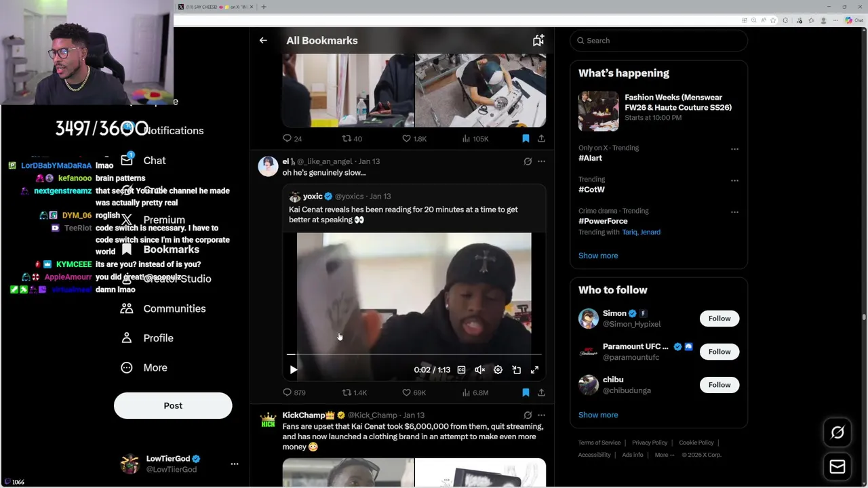Repost the tweet with 1.4K reposts
Viewport: 868px width, 488px height.
(x=354, y=392)
